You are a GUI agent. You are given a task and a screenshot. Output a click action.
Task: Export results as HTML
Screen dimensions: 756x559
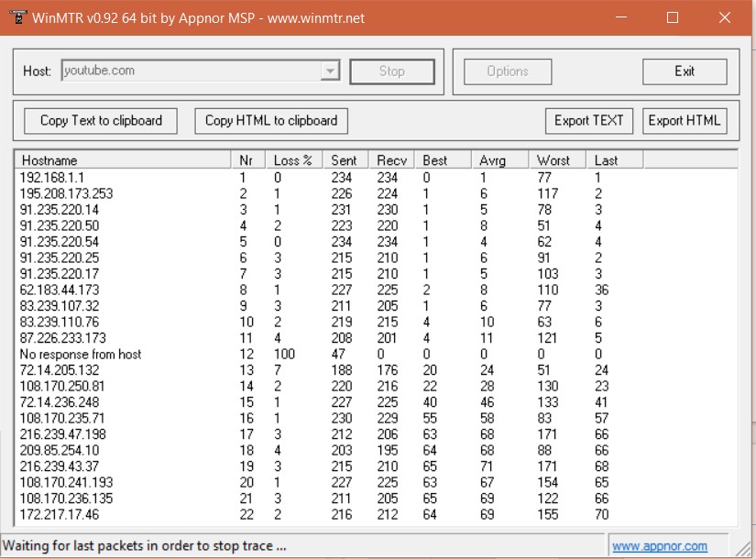click(684, 120)
